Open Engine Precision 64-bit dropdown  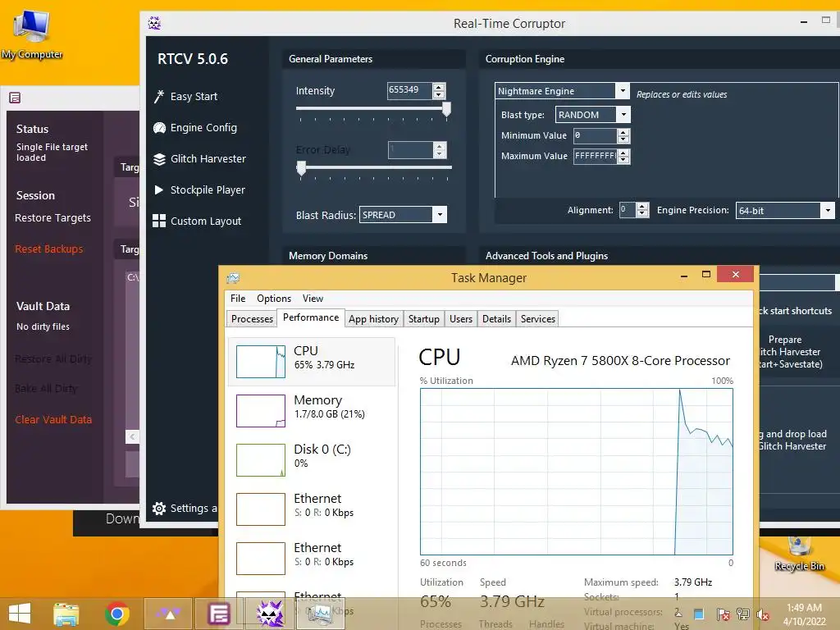828,211
